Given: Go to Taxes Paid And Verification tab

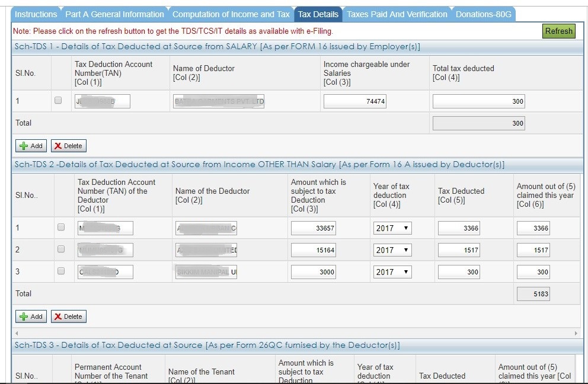Looking at the screenshot, I should [x=397, y=14].
